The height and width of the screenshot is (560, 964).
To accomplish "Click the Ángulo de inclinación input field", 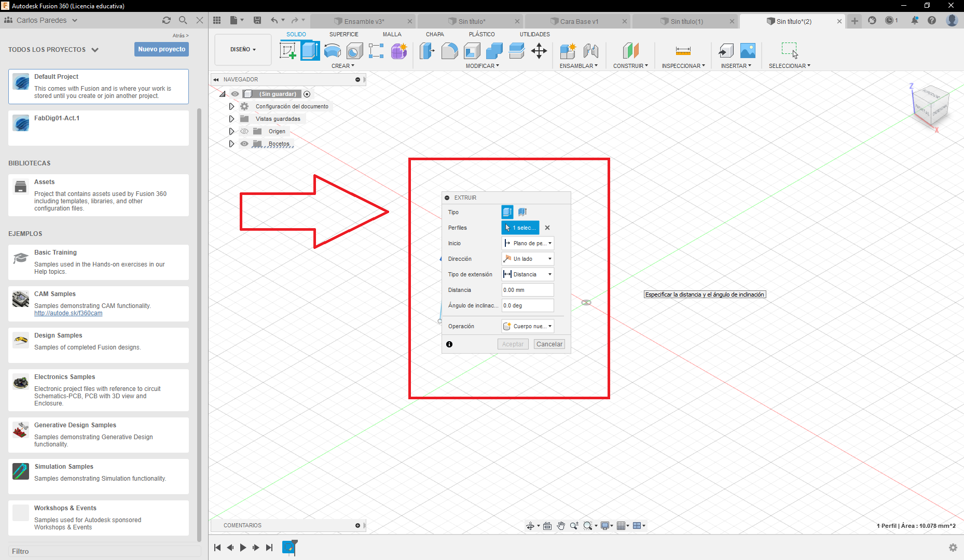I will [x=528, y=305].
